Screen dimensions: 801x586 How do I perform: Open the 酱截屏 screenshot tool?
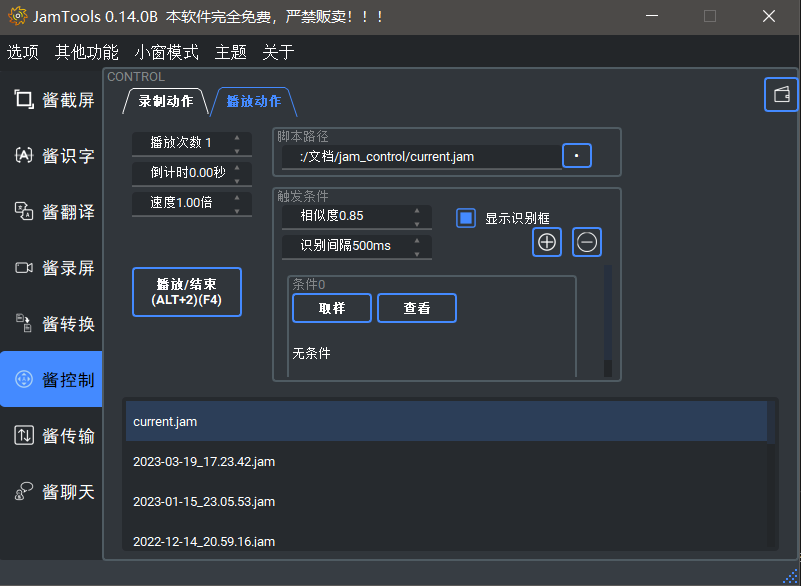pos(51,99)
